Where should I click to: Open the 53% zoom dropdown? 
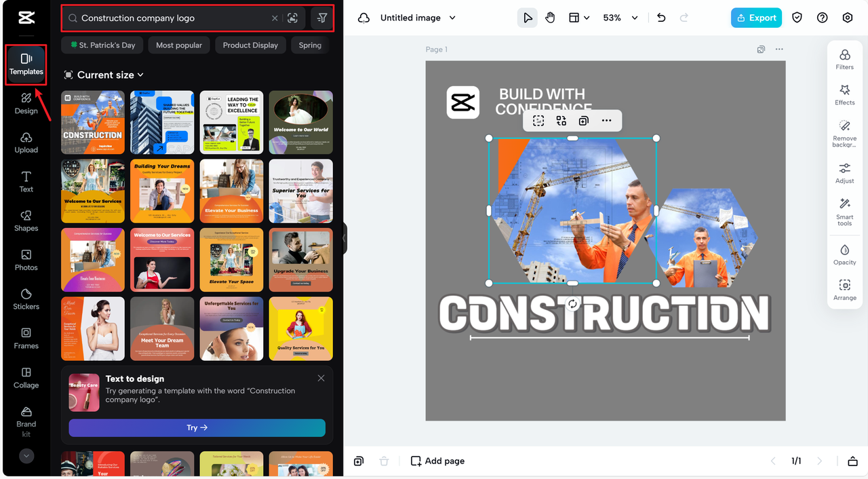pyautogui.click(x=620, y=18)
